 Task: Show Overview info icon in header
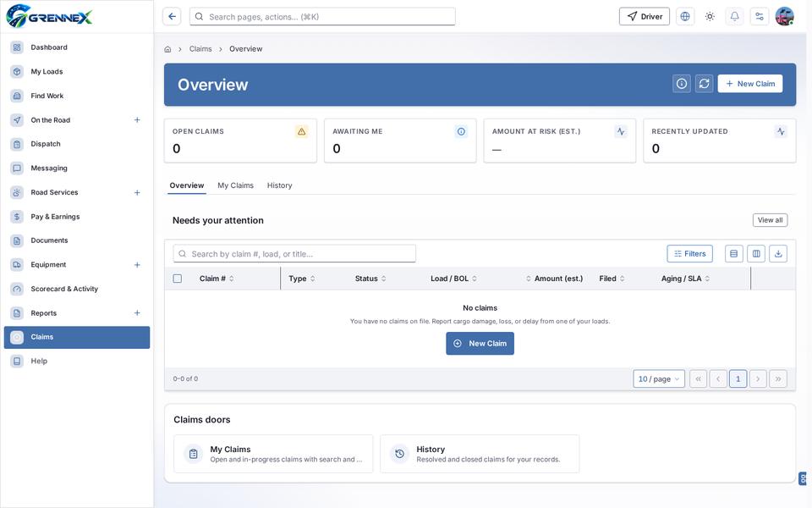click(682, 84)
